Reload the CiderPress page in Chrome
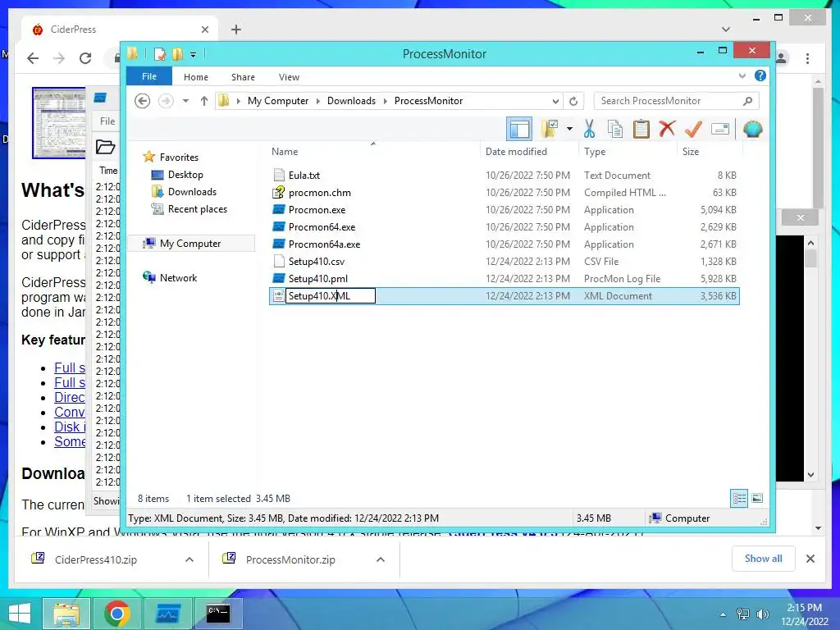 [85, 58]
